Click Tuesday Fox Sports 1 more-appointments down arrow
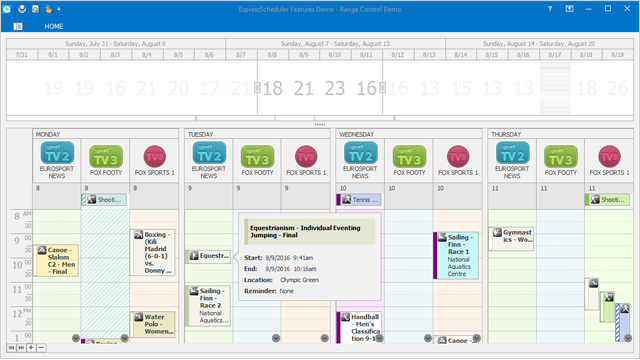640x360 pixels. [x=324, y=338]
